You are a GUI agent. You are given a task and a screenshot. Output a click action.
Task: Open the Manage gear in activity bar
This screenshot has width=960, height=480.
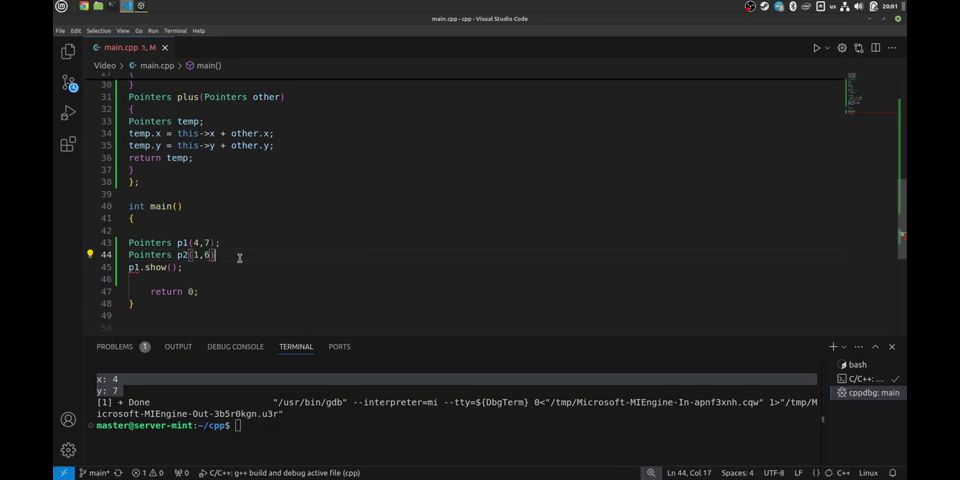68,450
